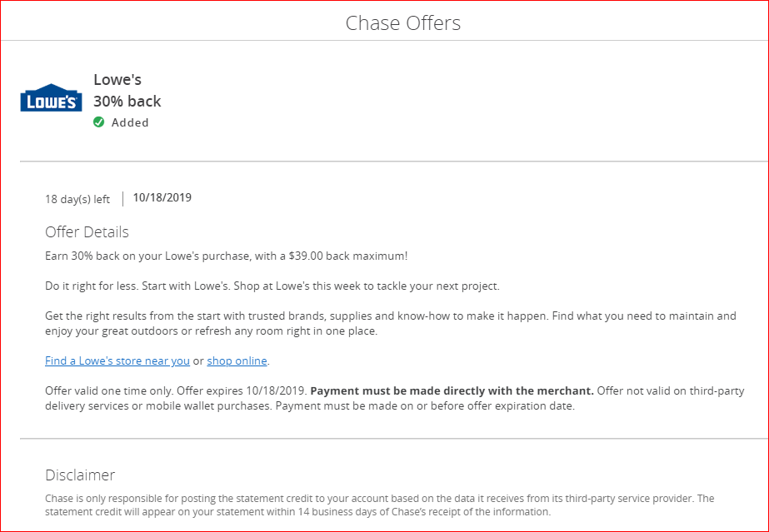The width and height of the screenshot is (769, 532).
Task: Click the $39.00 back maximum sentence
Action: tap(226, 256)
